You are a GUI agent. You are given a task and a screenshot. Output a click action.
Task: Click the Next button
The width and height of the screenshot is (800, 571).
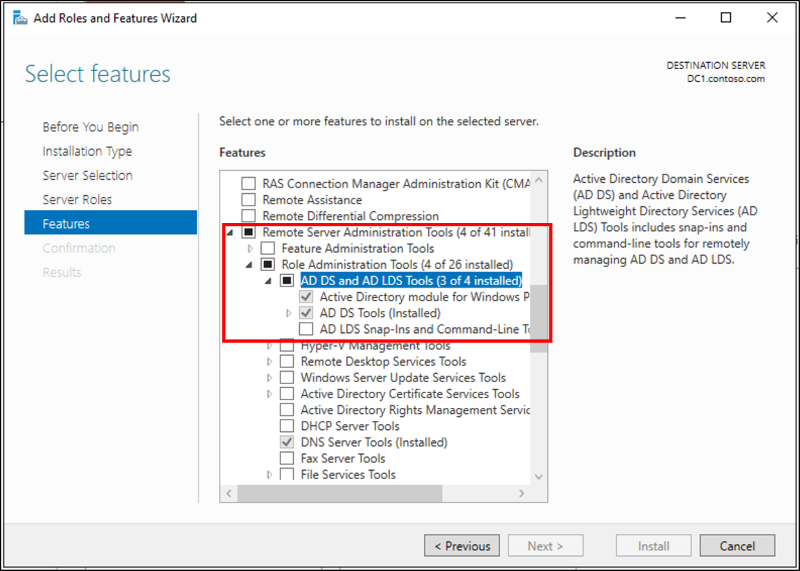546,546
